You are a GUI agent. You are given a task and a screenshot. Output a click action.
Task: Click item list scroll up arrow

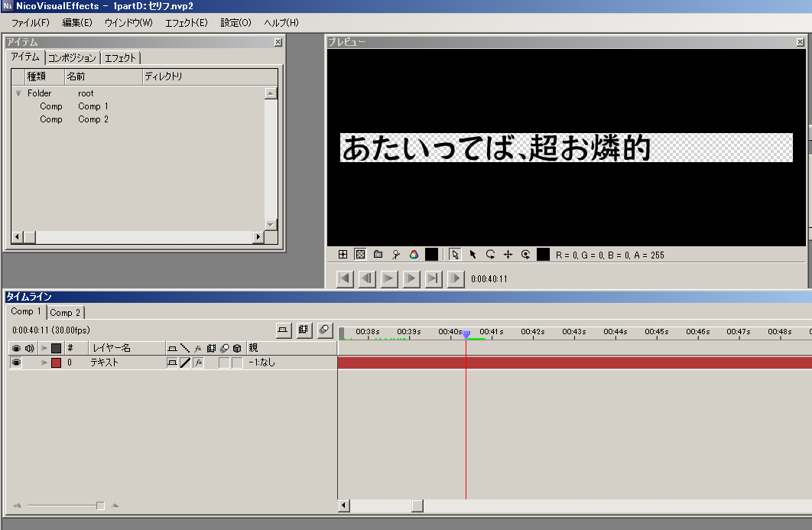pos(271,93)
